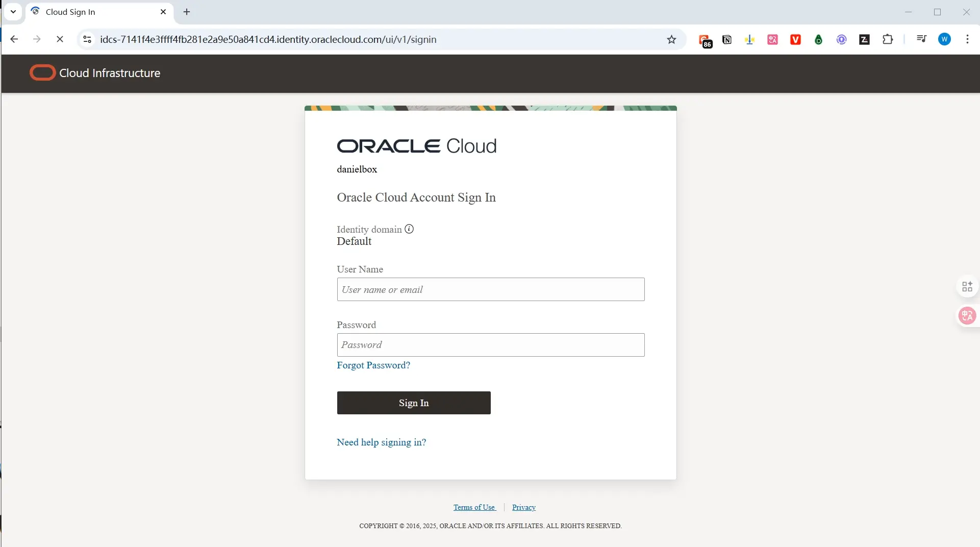
Task: Open the green droplet extension icon
Action: pyautogui.click(x=818, y=39)
